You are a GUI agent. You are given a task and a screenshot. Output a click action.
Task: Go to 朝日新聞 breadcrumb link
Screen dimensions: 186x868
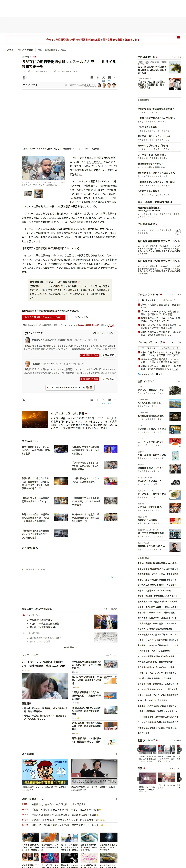pyautogui.click(x=25, y=57)
